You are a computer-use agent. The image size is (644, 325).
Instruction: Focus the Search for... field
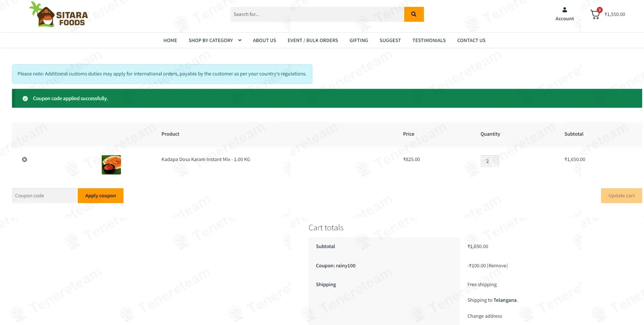tap(317, 14)
